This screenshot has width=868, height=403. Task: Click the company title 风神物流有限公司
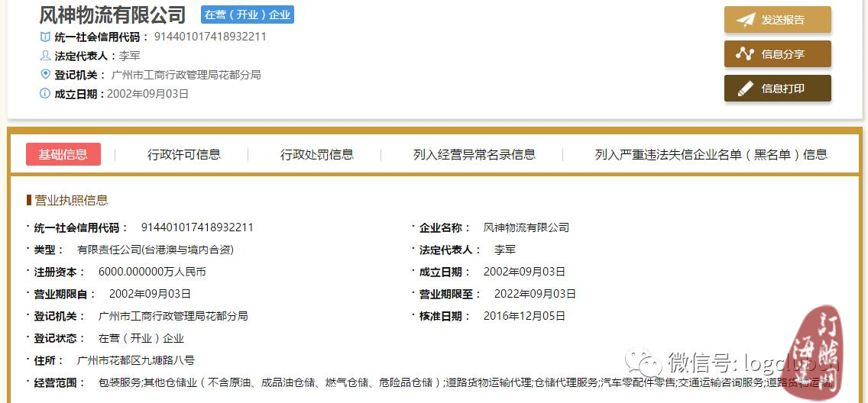tap(112, 15)
